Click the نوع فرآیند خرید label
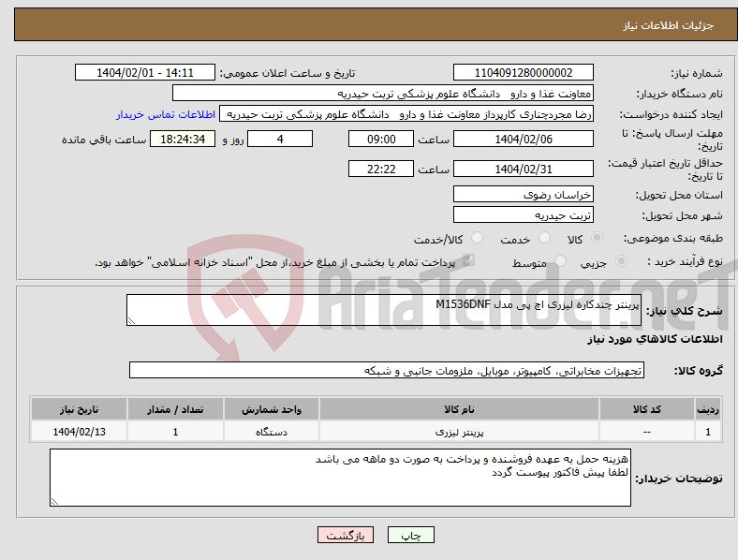738x560 pixels. [685, 261]
